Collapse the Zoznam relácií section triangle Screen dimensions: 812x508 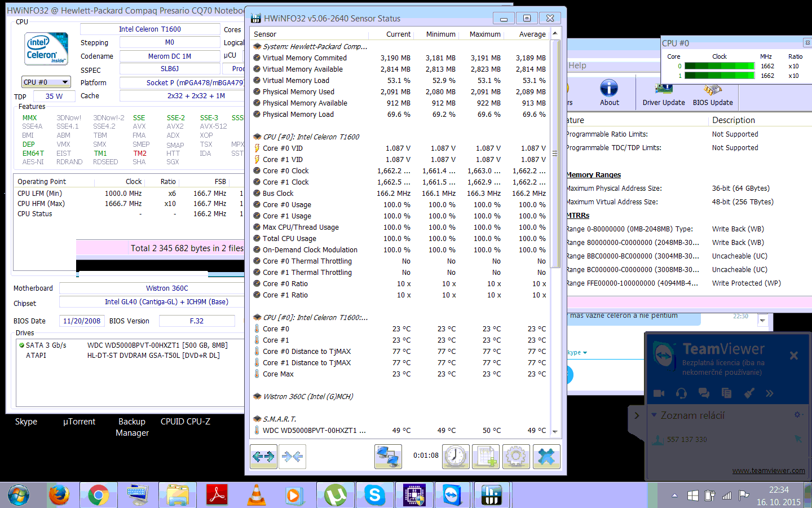coord(654,415)
